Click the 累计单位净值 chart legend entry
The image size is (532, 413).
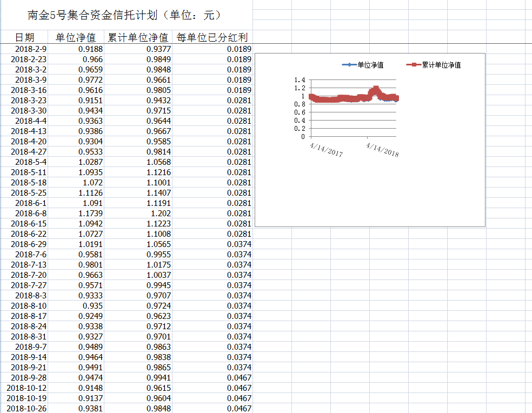tap(434, 65)
